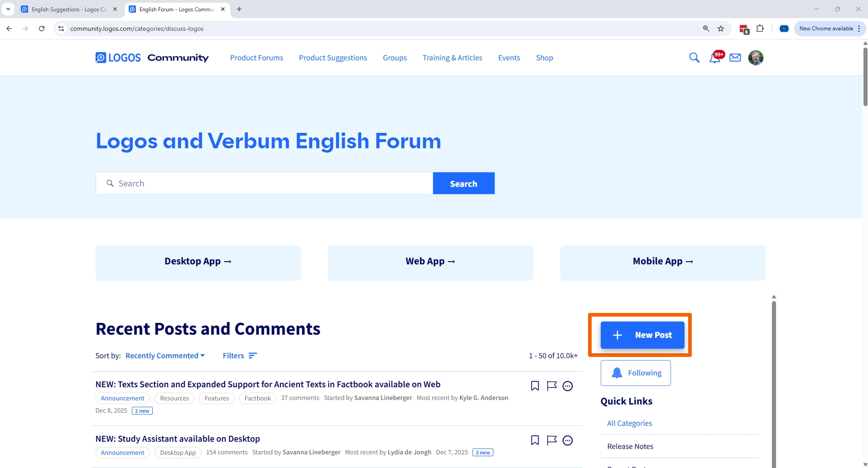Open NEW: Study Assistant available on Desktop
Viewport: 868px width, 468px height.
pyautogui.click(x=178, y=439)
